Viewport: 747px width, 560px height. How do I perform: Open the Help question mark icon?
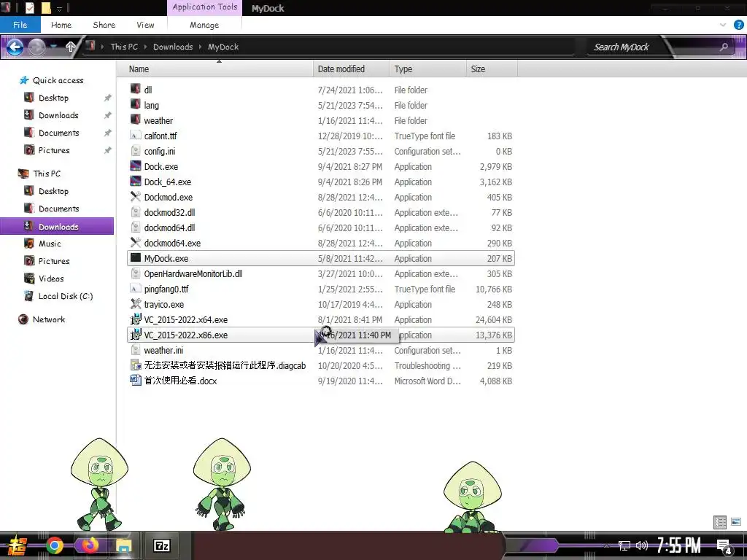[x=739, y=25]
